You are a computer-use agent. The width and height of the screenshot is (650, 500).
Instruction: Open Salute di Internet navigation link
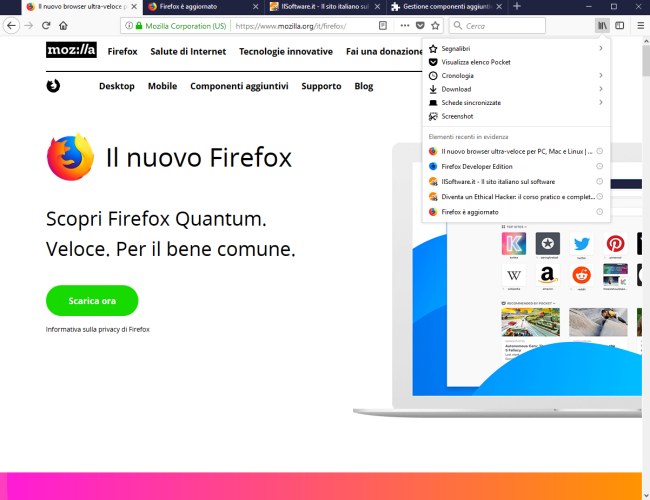pyautogui.click(x=188, y=51)
